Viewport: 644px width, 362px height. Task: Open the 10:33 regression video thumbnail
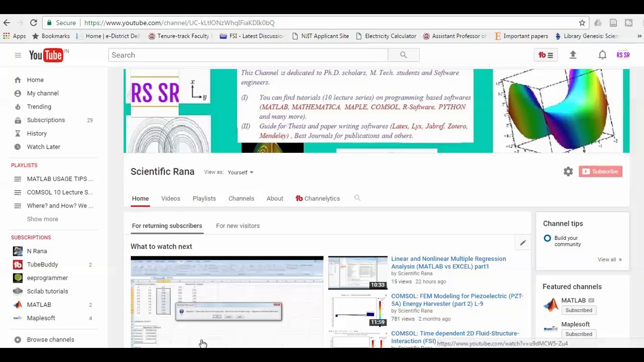[358, 273]
